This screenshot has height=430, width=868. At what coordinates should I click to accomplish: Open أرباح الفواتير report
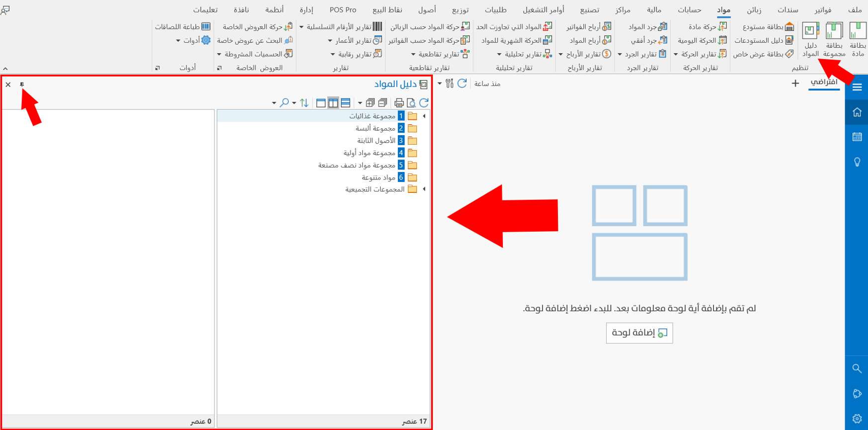[x=589, y=26]
